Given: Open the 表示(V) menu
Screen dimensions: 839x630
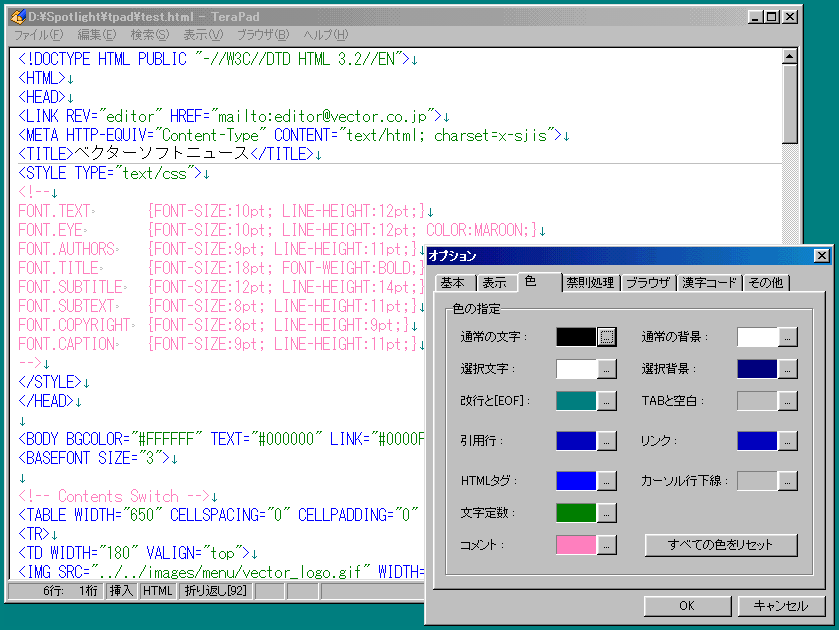Looking at the screenshot, I should tap(203, 35).
